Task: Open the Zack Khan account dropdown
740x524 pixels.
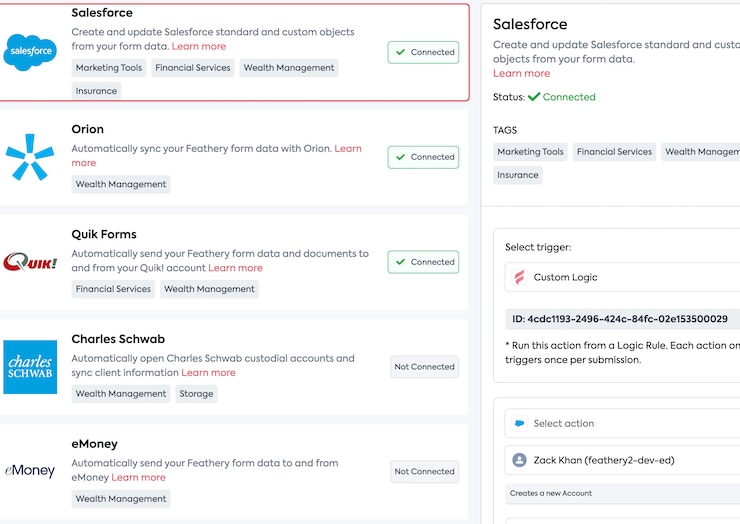Action: click(x=622, y=460)
